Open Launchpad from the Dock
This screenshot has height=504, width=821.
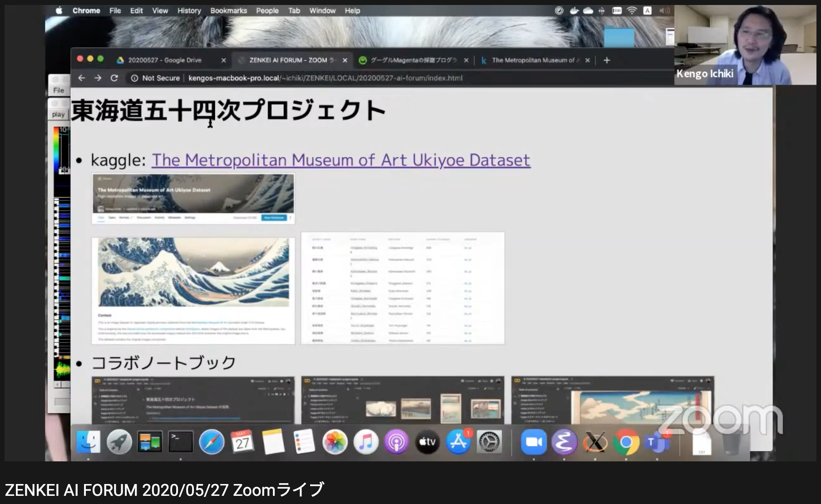click(x=119, y=442)
